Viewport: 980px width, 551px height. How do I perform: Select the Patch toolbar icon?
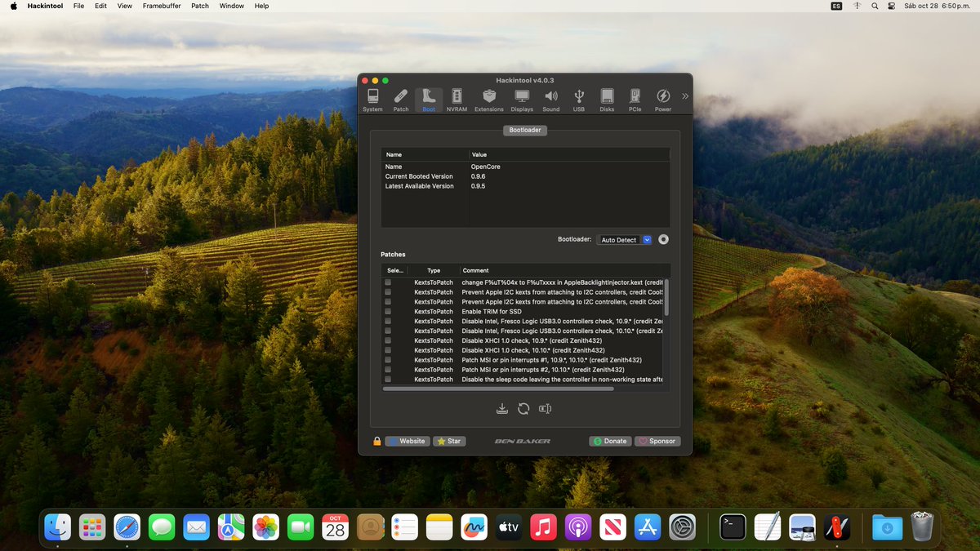click(400, 98)
